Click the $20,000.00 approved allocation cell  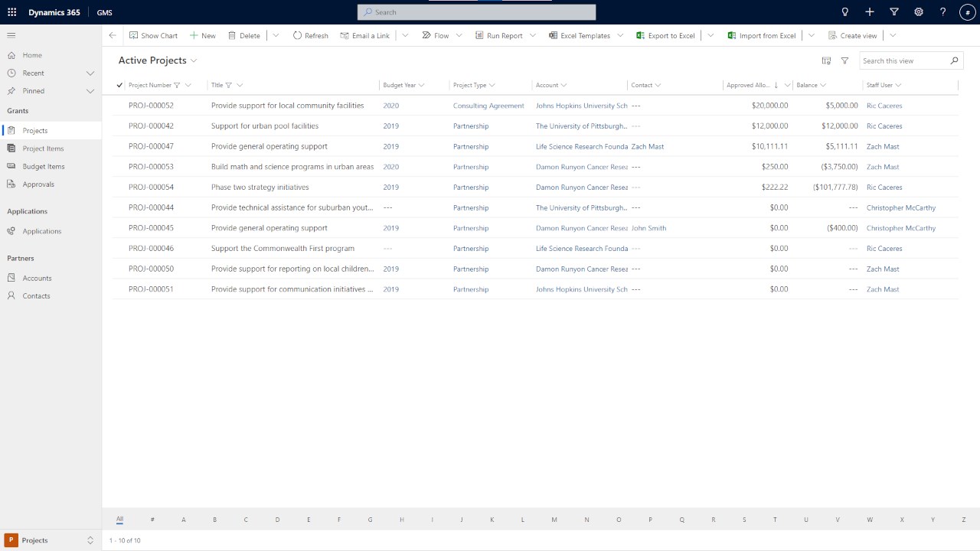pos(770,106)
